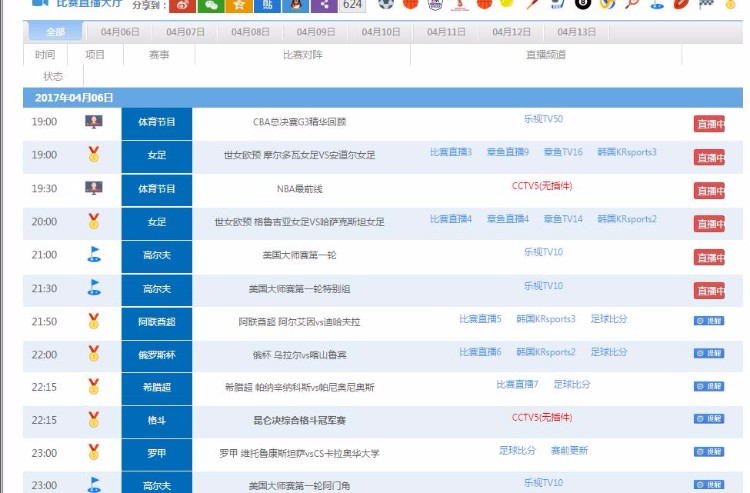Filter by tennis ball icon
The image size is (750, 493).
pyautogui.click(x=507, y=3)
